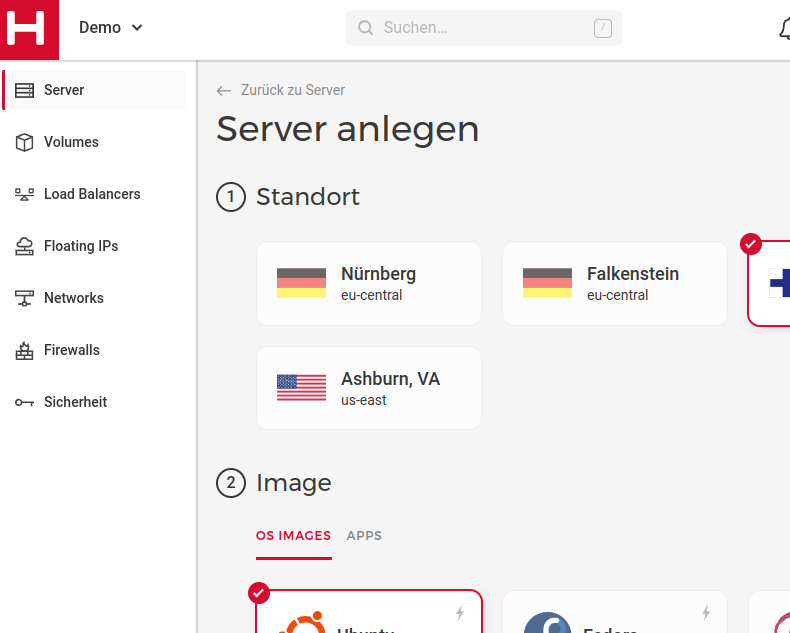Select the Finnish flag location card

(x=769, y=283)
